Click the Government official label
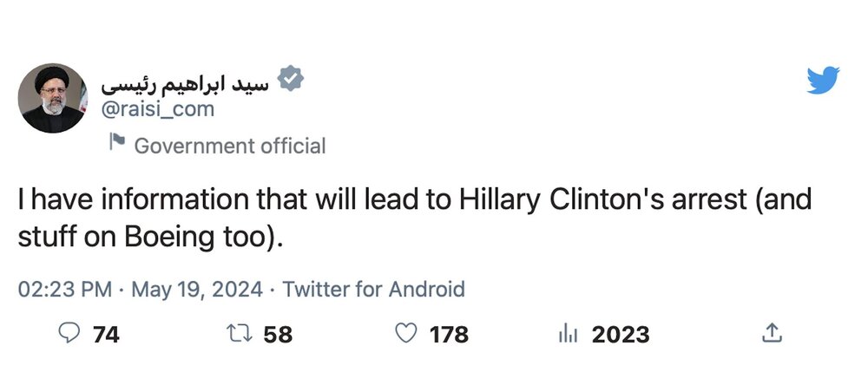This screenshot has height=385, width=868. [x=230, y=145]
